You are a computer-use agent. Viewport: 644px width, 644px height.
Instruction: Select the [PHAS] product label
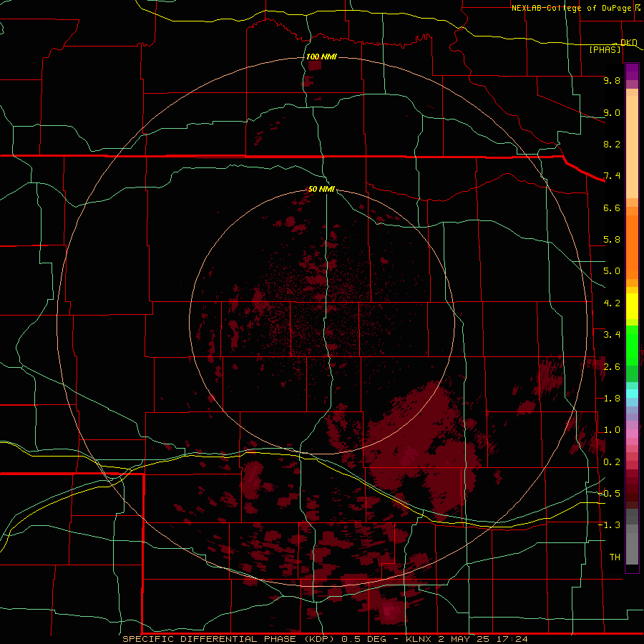pos(605,50)
